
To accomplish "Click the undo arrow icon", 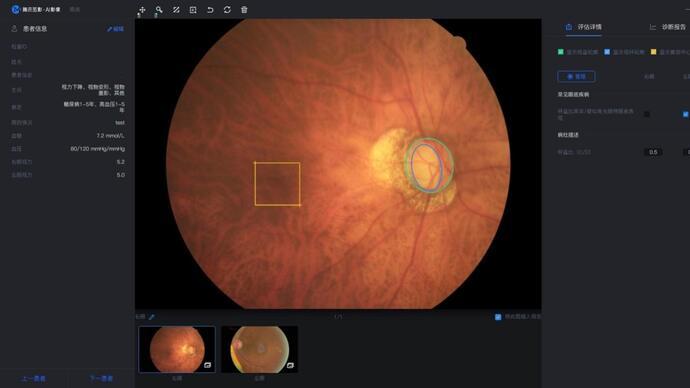I will tap(210, 10).
